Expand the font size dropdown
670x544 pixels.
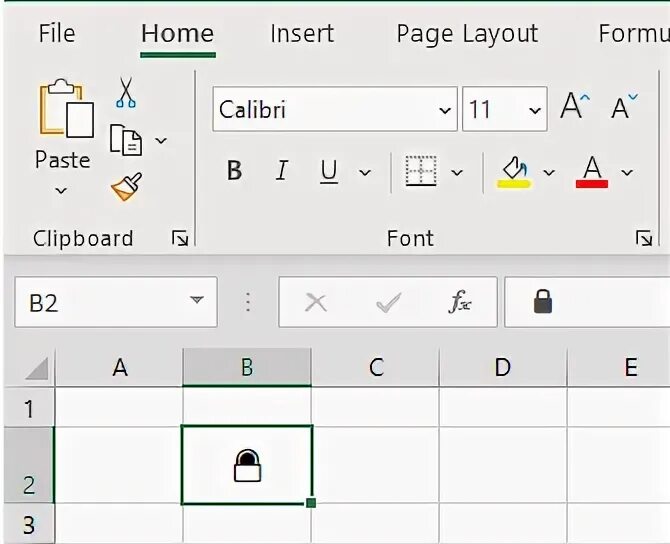coord(536,110)
